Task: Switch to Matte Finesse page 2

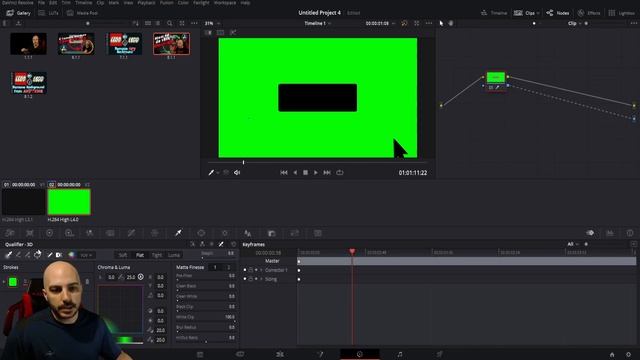Action: 229,267
